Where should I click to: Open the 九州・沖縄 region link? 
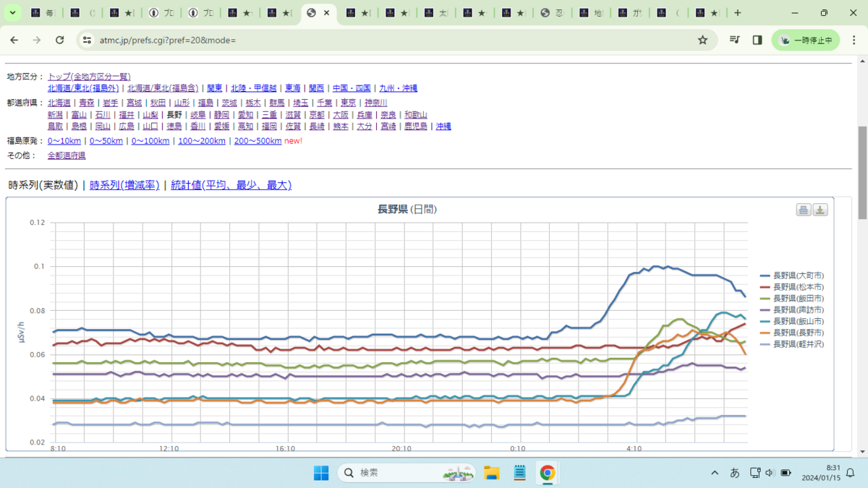pos(399,88)
